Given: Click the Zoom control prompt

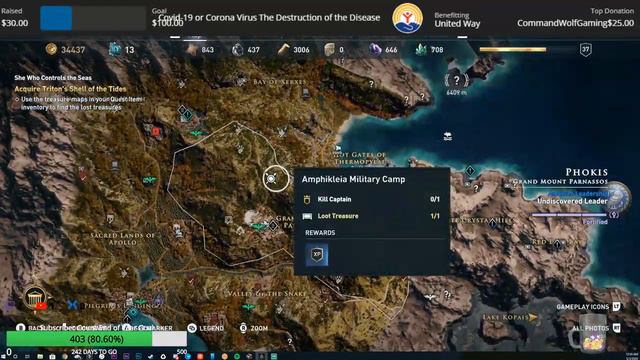Looking at the screenshot, I should click(x=253, y=328).
